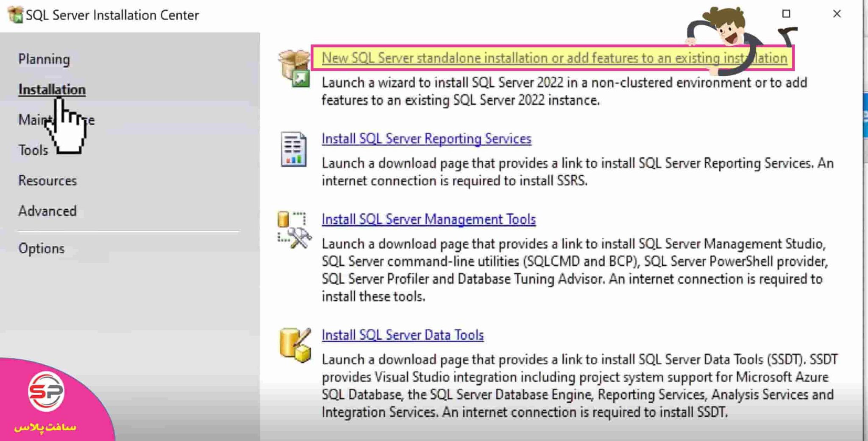Viewport: 868px width, 441px height.
Task: Click the SQL Server Installation Center title bar icon
Action: pos(14,15)
